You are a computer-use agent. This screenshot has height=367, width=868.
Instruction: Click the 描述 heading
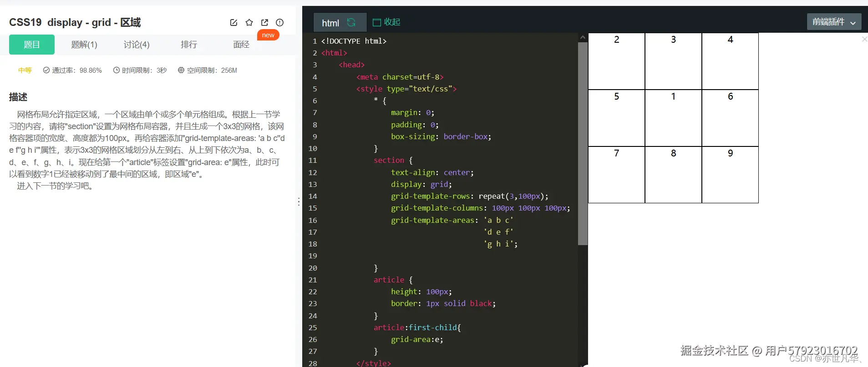click(x=18, y=97)
